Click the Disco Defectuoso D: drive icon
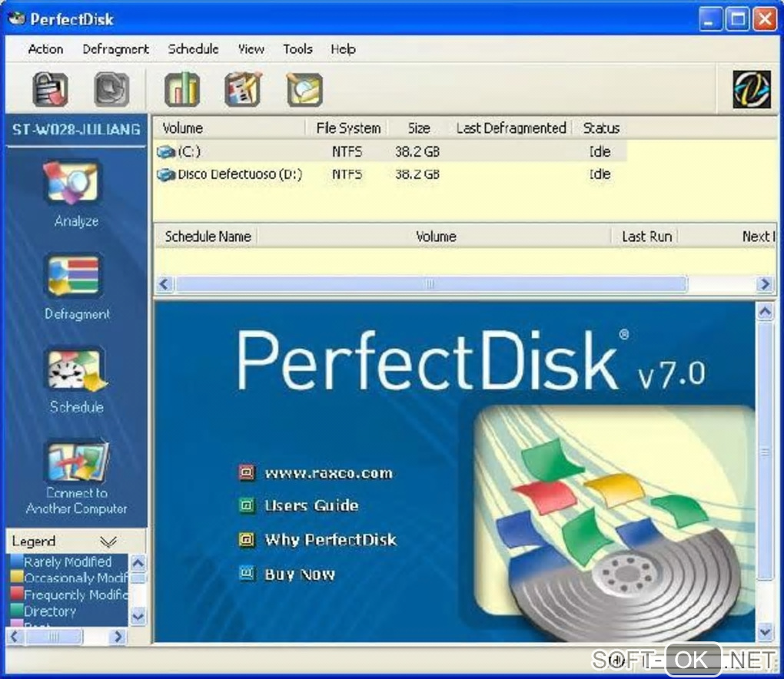 click(x=166, y=174)
